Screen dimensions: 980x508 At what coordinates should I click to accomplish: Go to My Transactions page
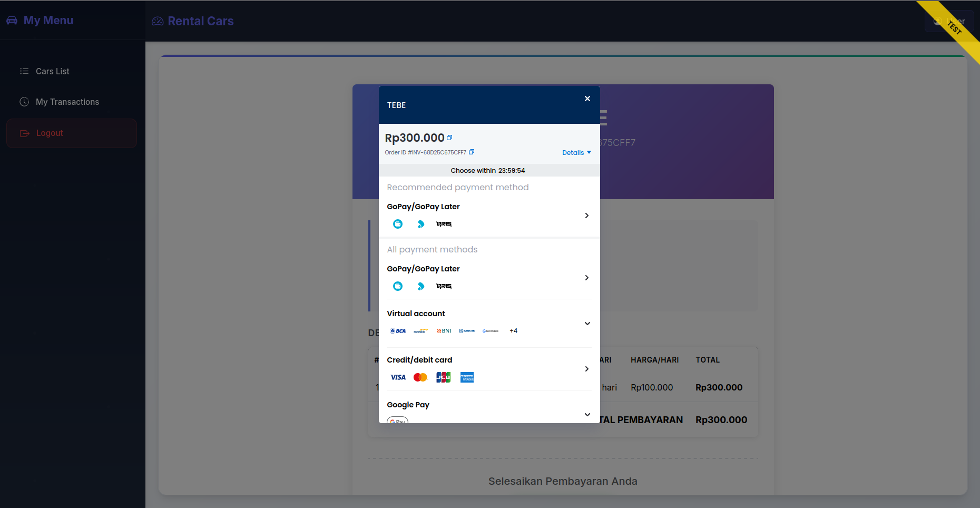67,102
